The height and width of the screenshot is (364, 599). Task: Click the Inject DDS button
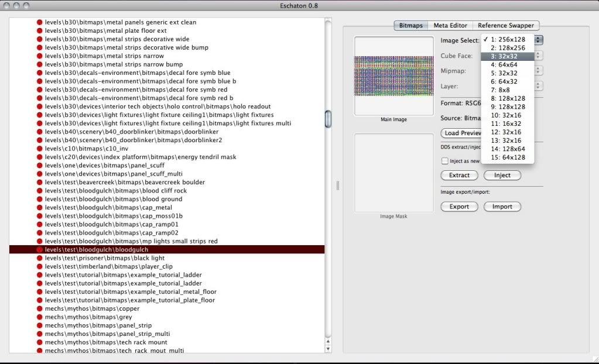(x=502, y=175)
